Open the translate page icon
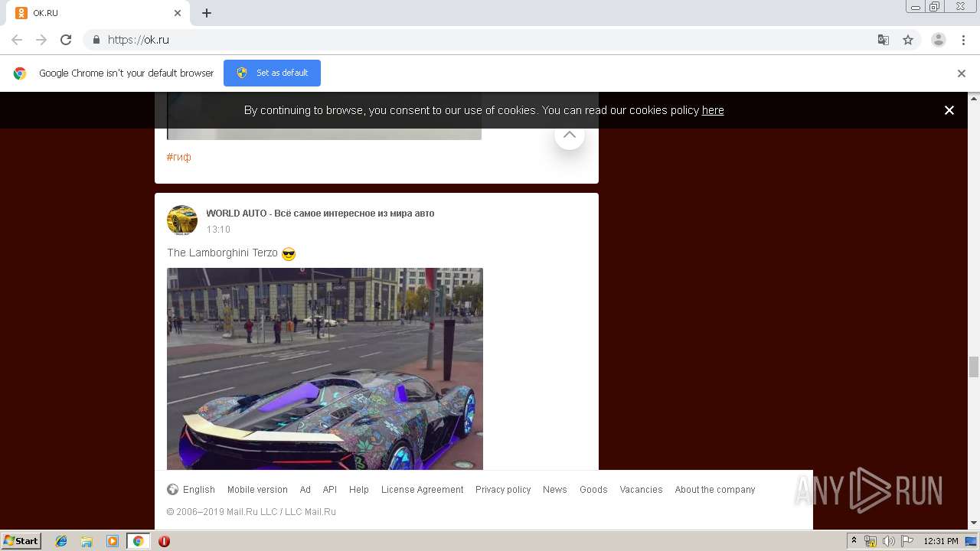Image resolution: width=980 pixels, height=551 pixels. coord(884,40)
